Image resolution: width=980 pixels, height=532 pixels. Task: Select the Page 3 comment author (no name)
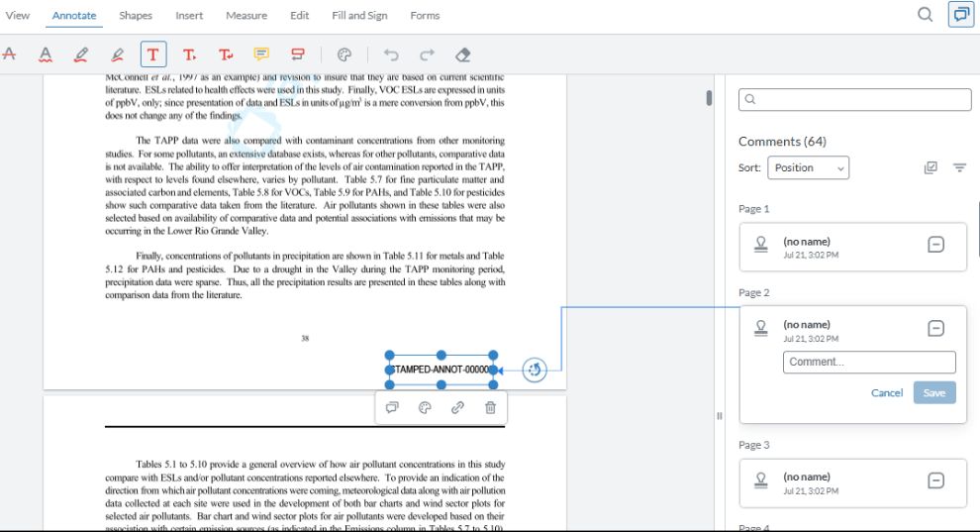coord(806,477)
